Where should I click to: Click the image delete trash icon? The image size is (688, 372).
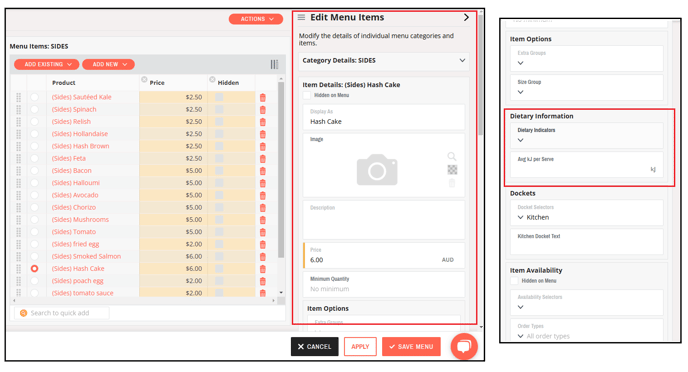[452, 183]
